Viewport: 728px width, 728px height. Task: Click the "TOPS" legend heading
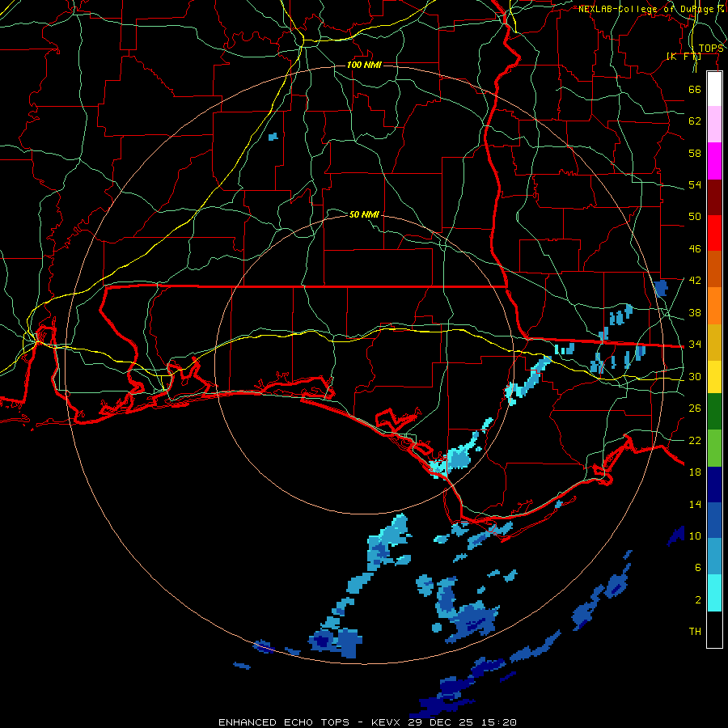pyautogui.click(x=711, y=49)
